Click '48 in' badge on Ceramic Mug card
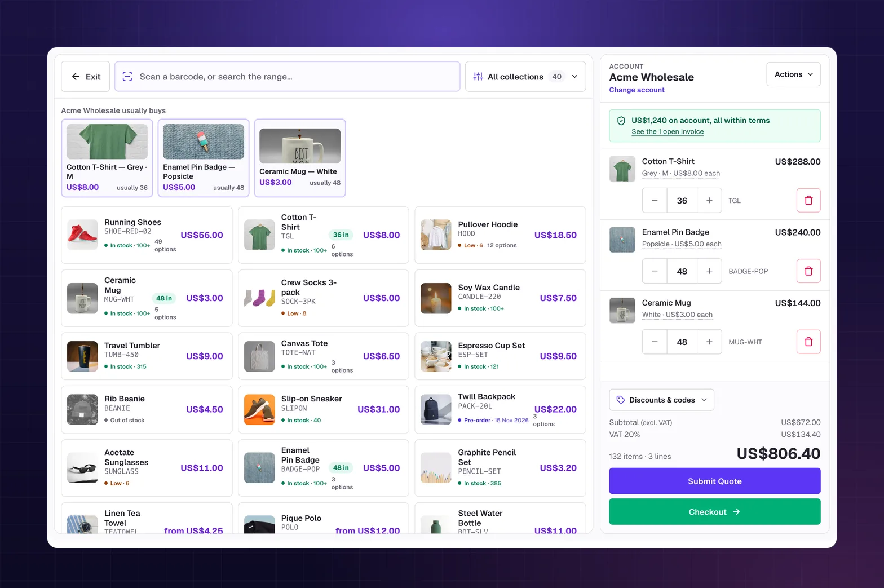The height and width of the screenshot is (588, 884). tap(164, 298)
